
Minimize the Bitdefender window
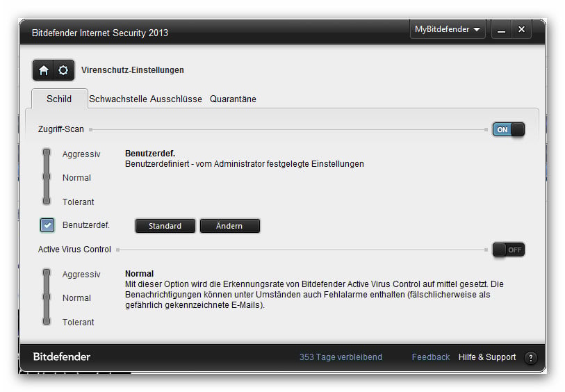[x=501, y=30]
